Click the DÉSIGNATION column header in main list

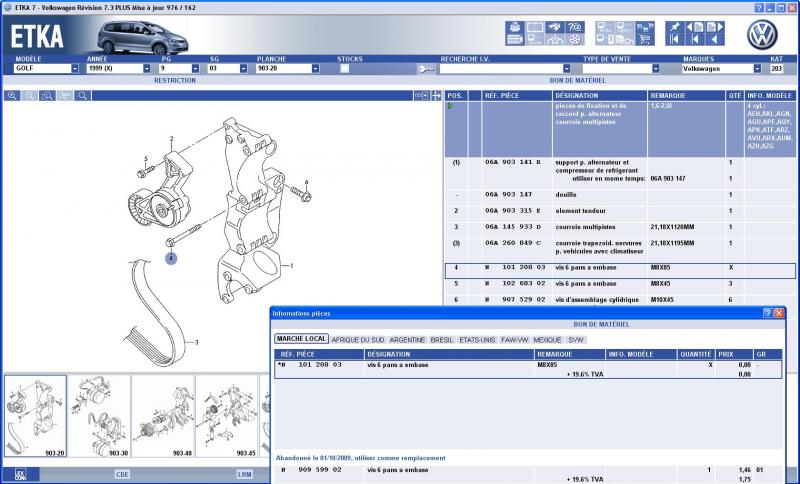click(x=600, y=95)
